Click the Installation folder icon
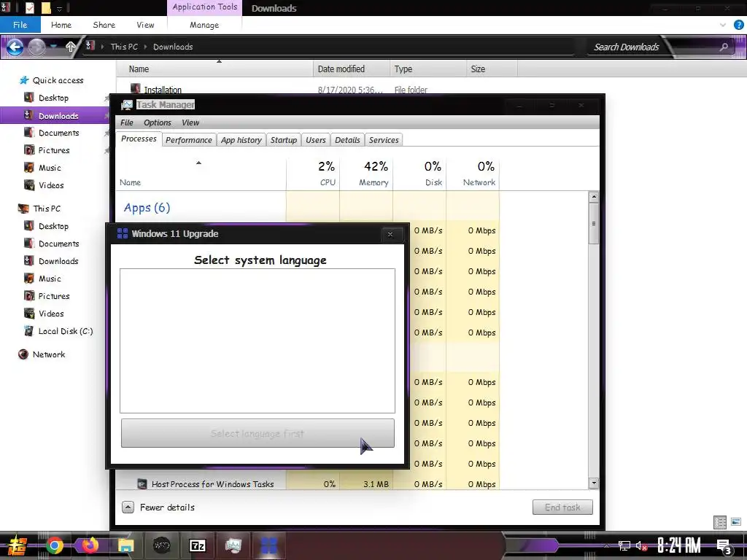747x560 pixels. click(x=135, y=88)
